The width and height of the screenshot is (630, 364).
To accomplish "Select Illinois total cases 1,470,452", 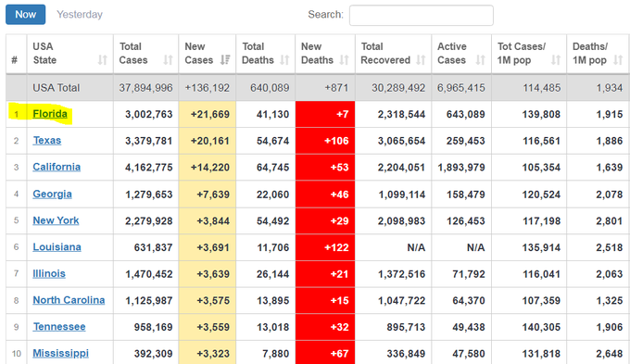I will coord(148,274).
